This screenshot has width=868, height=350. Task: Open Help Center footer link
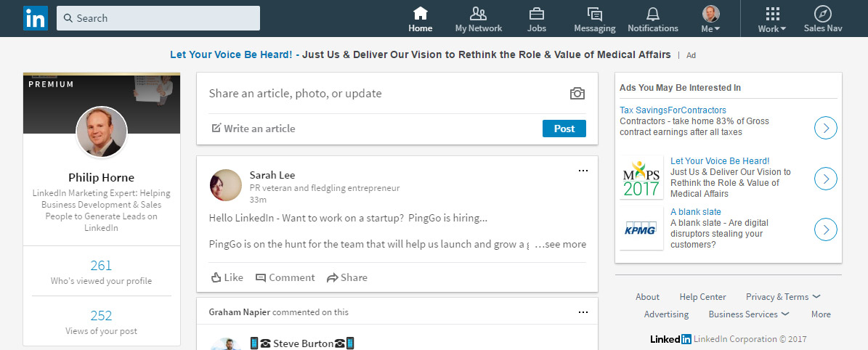click(702, 297)
